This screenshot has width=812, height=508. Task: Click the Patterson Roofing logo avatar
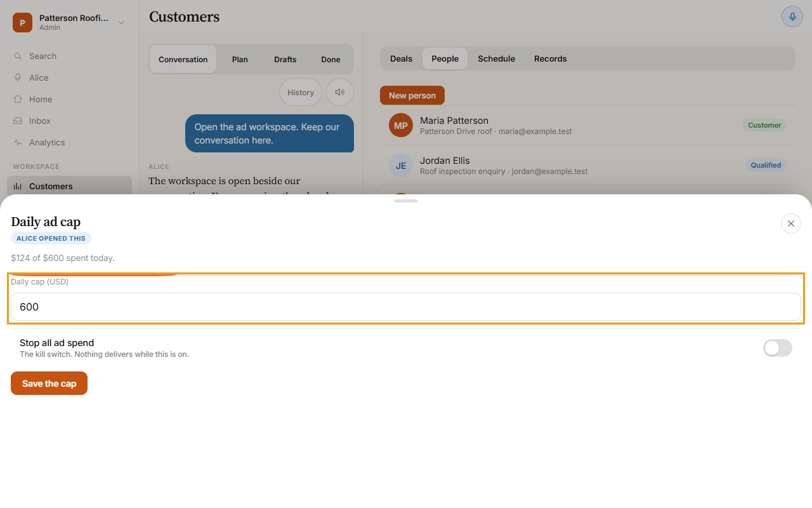click(22, 23)
